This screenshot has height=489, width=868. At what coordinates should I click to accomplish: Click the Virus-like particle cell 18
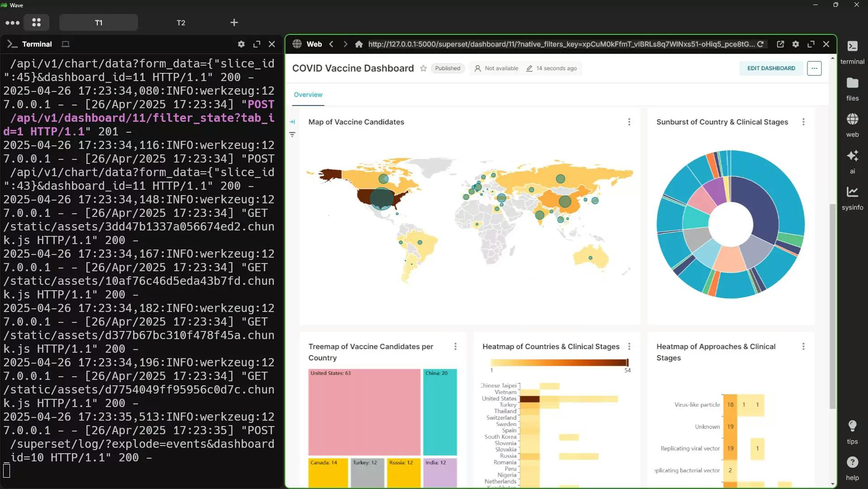(x=730, y=405)
